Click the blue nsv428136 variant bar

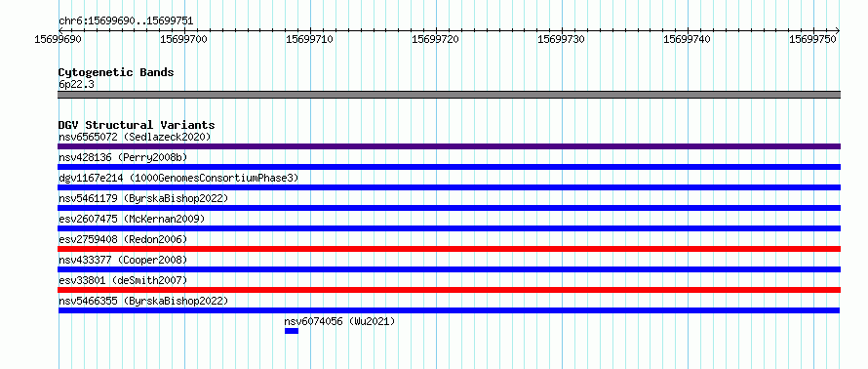pyautogui.click(x=449, y=167)
